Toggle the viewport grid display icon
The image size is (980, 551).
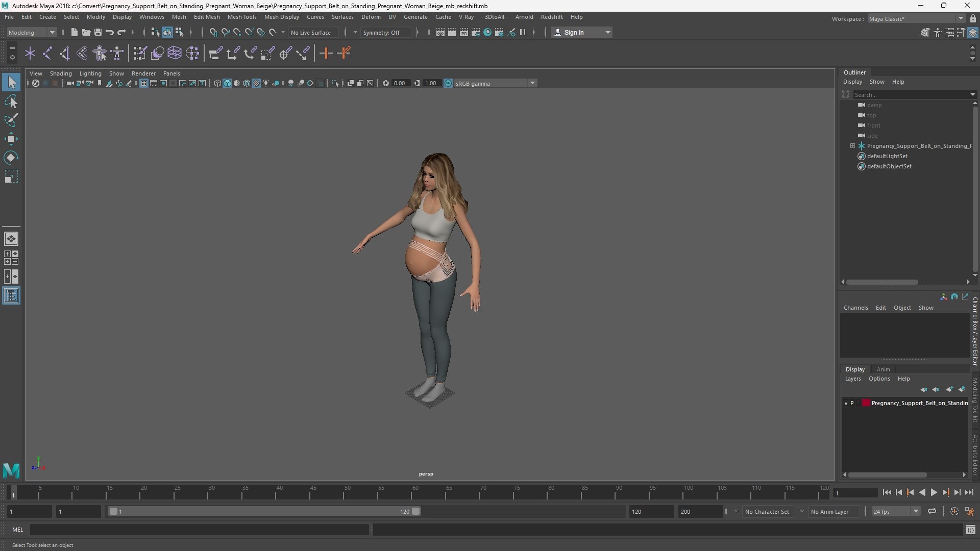[x=144, y=83]
